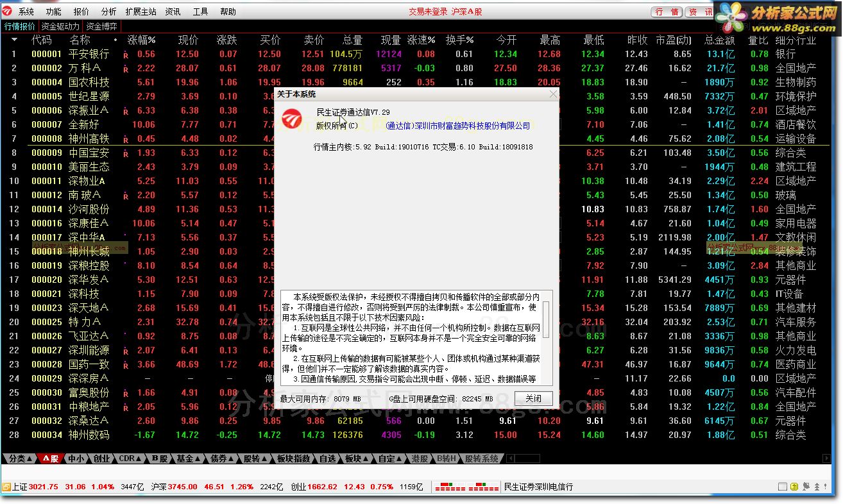The width and height of the screenshot is (843, 504).
Task: Click the 深圳市财富趋势科技股份有限公司 company link
Action: pyautogui.click(x=458, y=126)
